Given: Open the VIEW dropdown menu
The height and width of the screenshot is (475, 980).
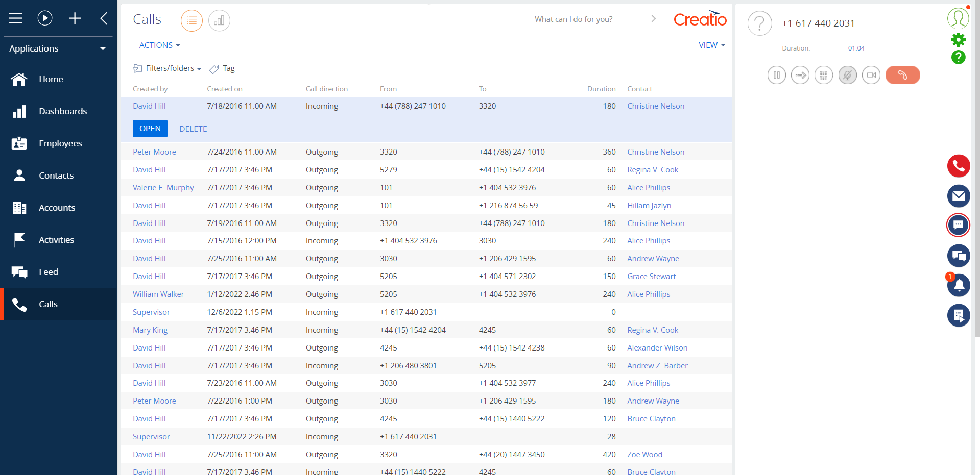Looking at the screenshot, I should click(711, 45).
